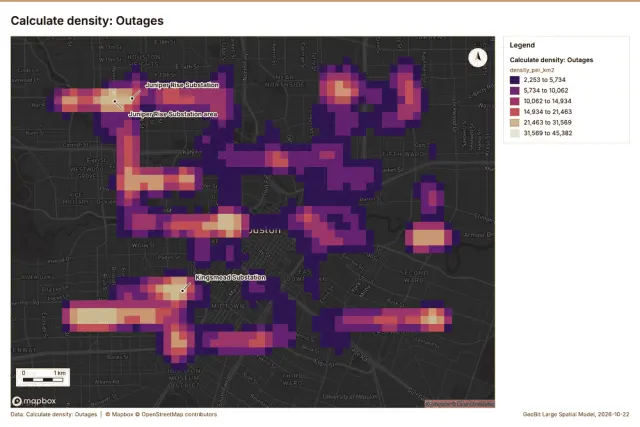Open the OpenStreetMap contributors footer link
The width and height of the screenshot is (640, 427).
coord(176,414)
